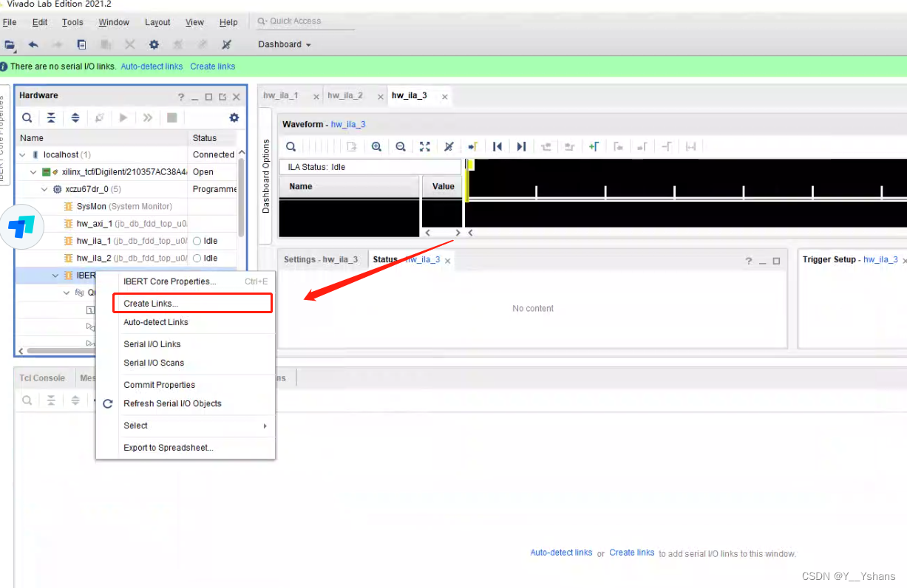Click the export waveform icon

coord(352,146)
